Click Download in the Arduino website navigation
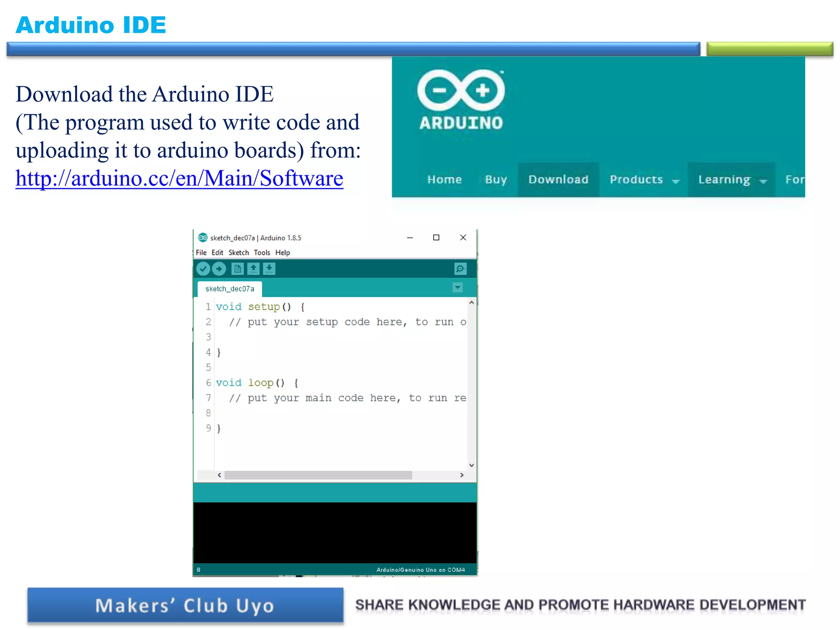Viewport: 840px width, 630px height. pyautogui.click(x=559, y=180)
